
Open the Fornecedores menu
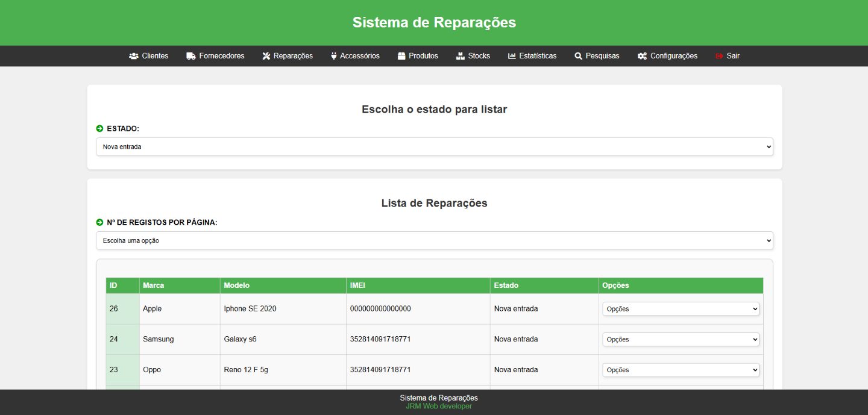(215, 56)
